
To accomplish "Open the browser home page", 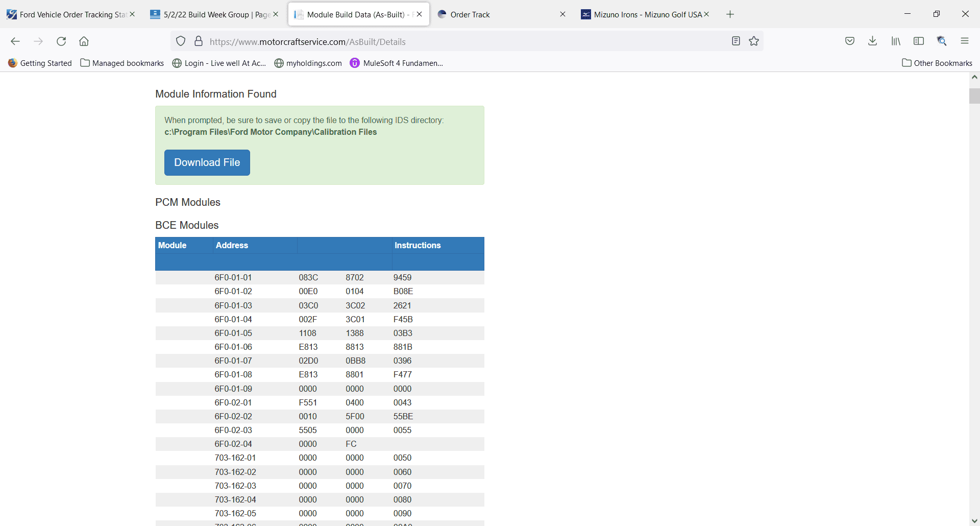I will pos(84,41).
